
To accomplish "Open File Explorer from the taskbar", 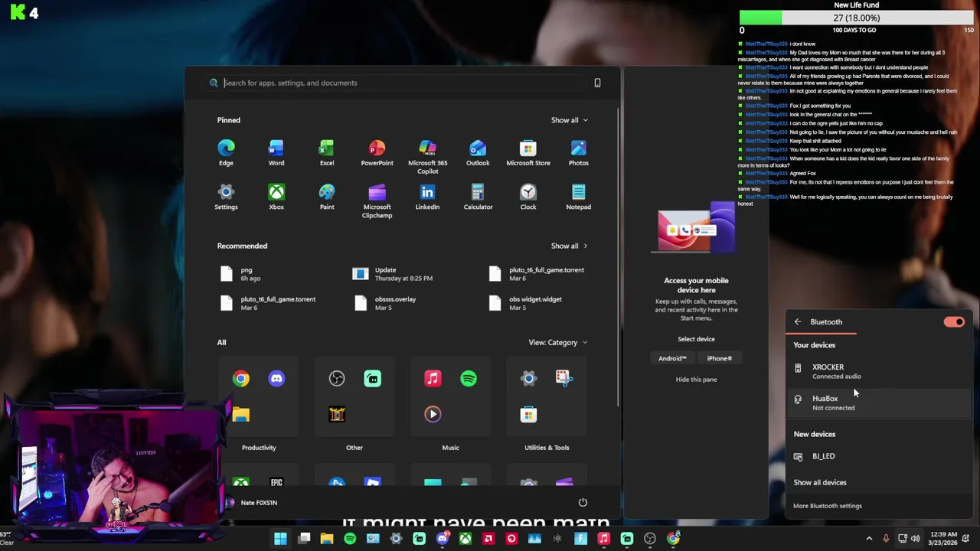I will (x=327, y=539).
